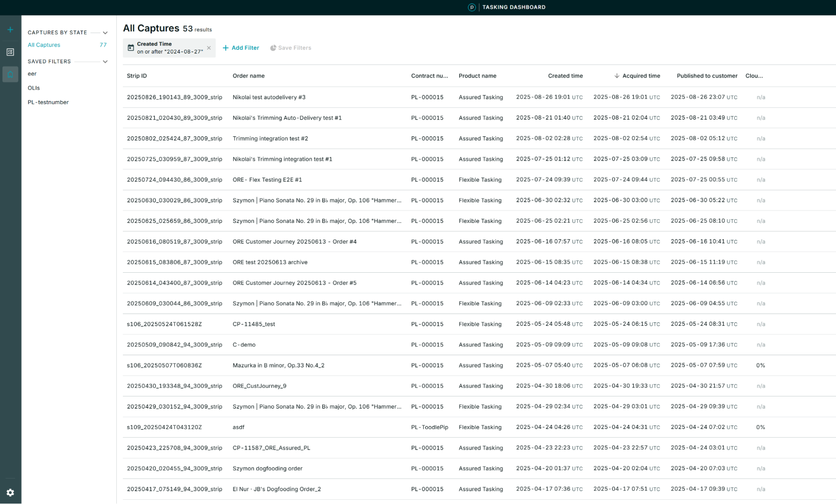The image size is (836, 504).
Task: Click the calendar icon in Created Time filter
Action: coord(131,48)
